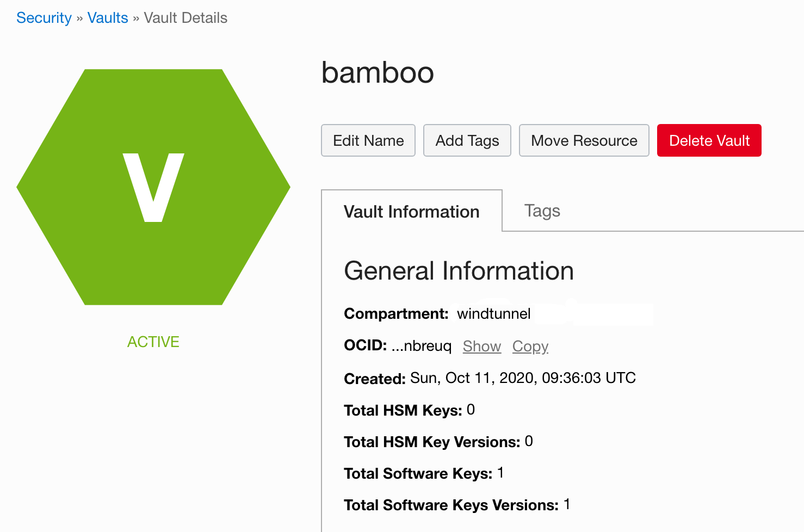Click the Total Software Keys Versions: label
Screen dimensions: 804x532
coord(452,505)
